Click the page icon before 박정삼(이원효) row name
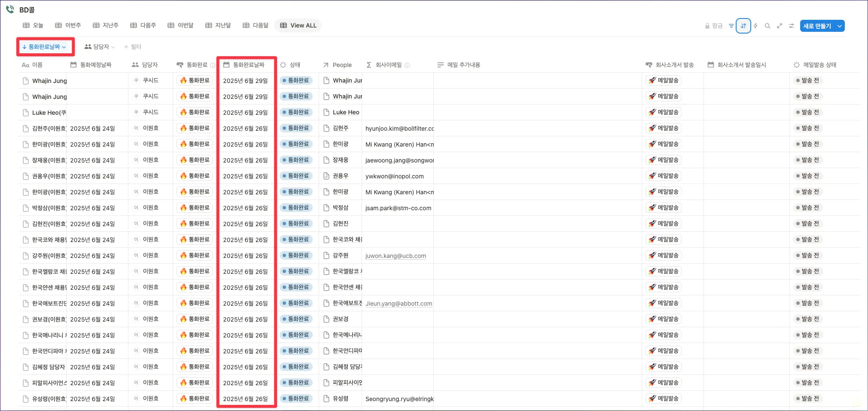868x411 pixels. coord(26,208)
